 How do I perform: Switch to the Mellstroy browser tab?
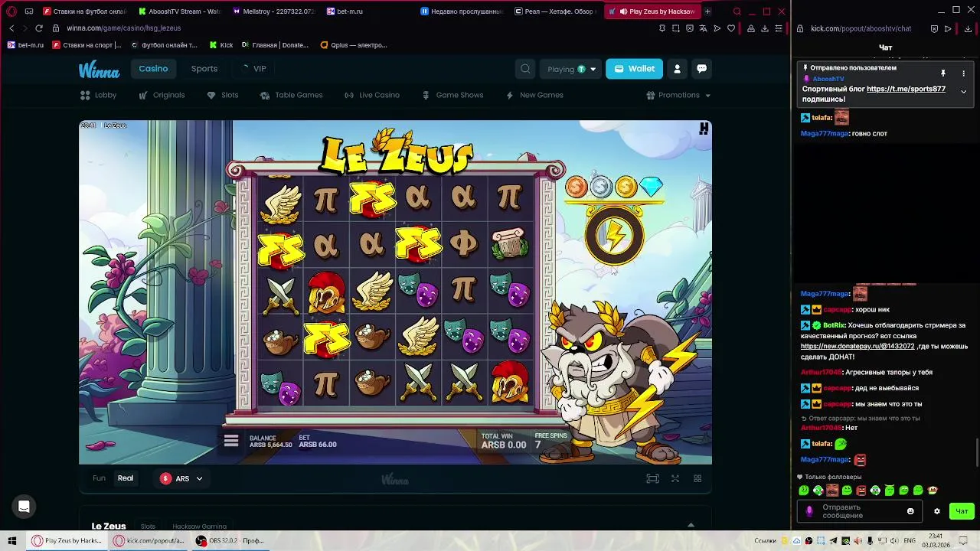coord(272,11)
